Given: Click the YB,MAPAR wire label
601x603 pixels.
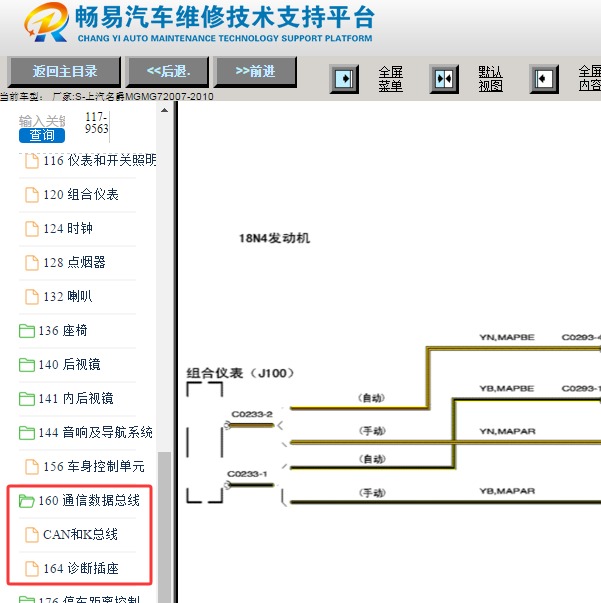Looking at the screenshot, I should (x=507, y=491).
